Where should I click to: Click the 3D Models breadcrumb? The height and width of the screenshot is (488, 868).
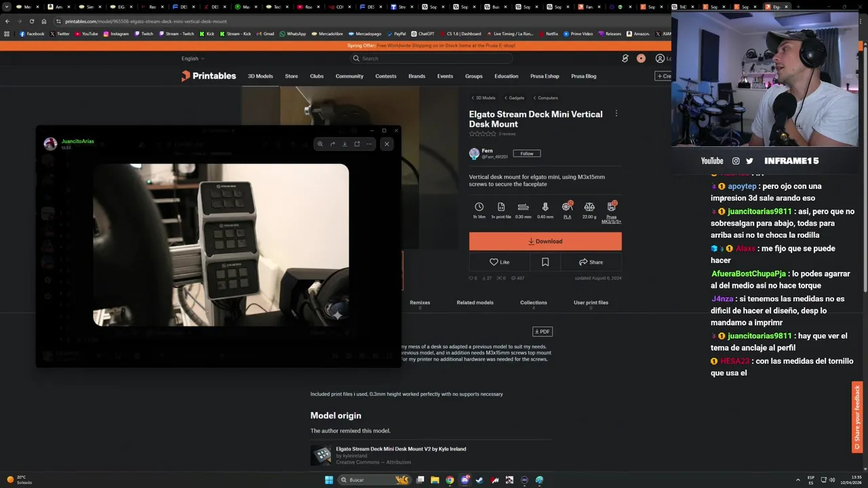point(484,98)
